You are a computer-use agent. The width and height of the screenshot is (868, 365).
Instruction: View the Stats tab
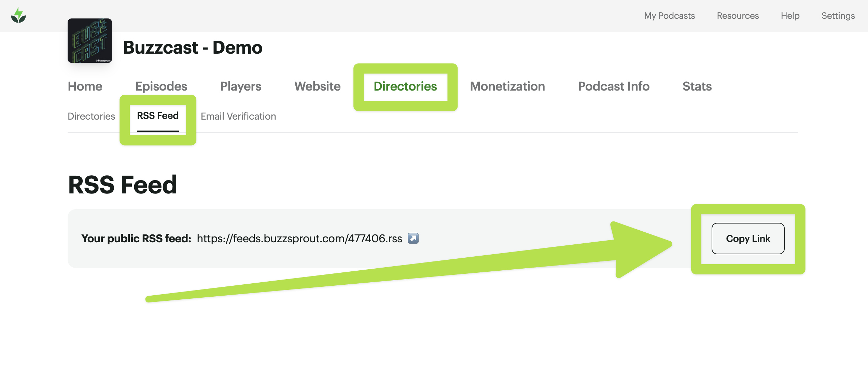(697, 86)
